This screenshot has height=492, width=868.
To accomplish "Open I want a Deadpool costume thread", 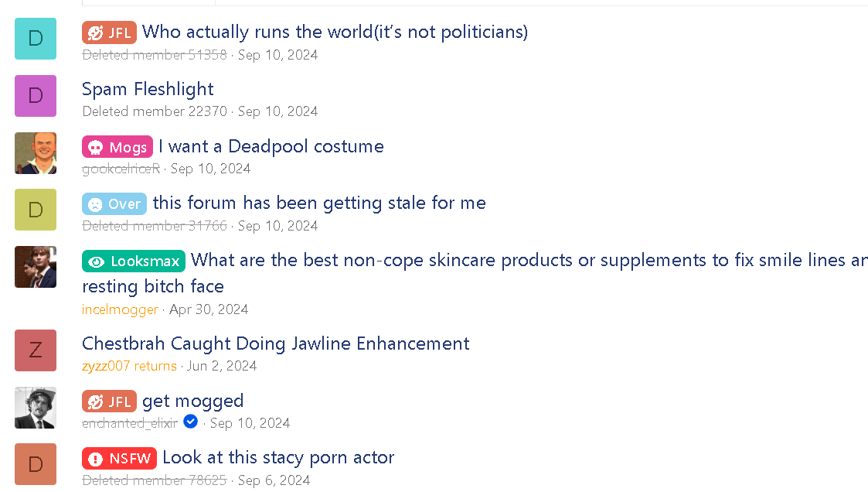I will coord(271,147).
